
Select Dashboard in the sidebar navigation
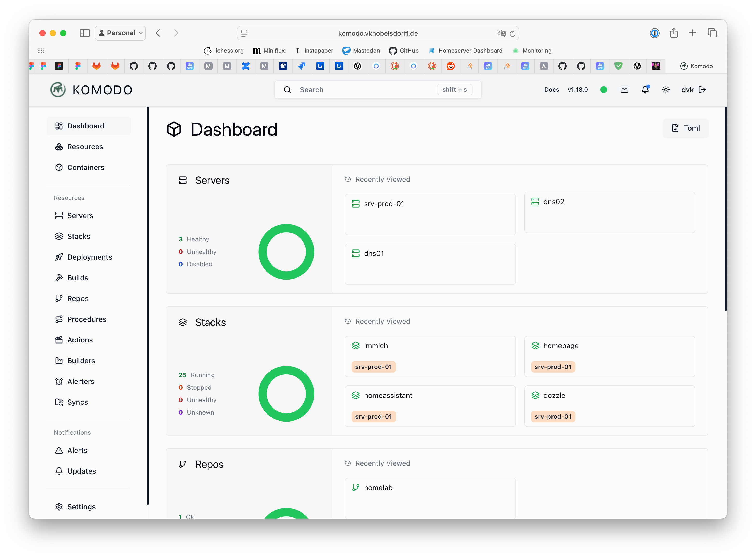(x=86, y=126)
